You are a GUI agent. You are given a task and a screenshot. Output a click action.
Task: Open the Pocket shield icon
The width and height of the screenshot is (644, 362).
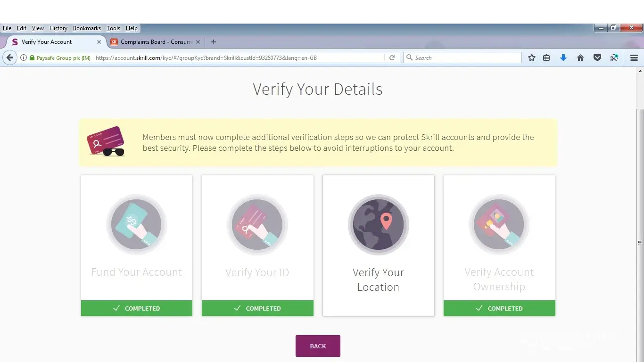coord(597,58)
